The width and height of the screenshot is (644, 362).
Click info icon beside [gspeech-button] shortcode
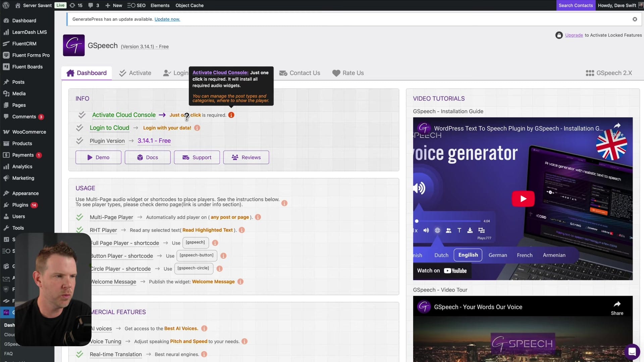click(x=223, y=256)
